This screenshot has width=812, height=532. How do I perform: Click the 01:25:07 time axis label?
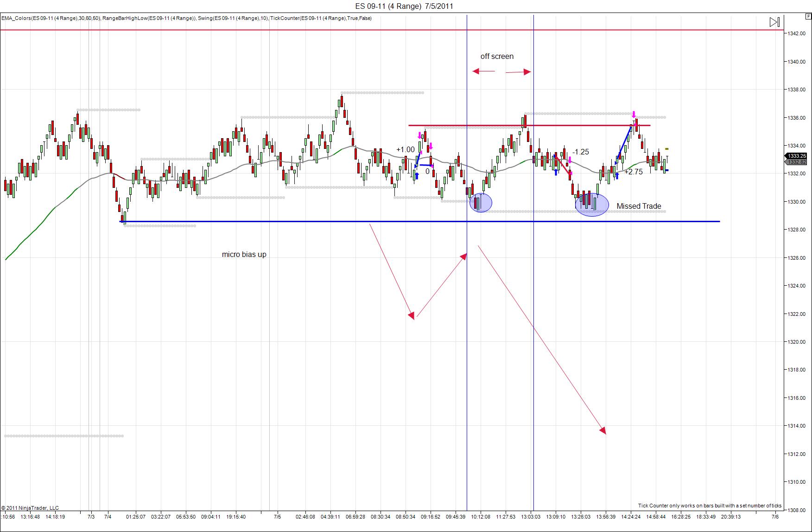point(136,517)
